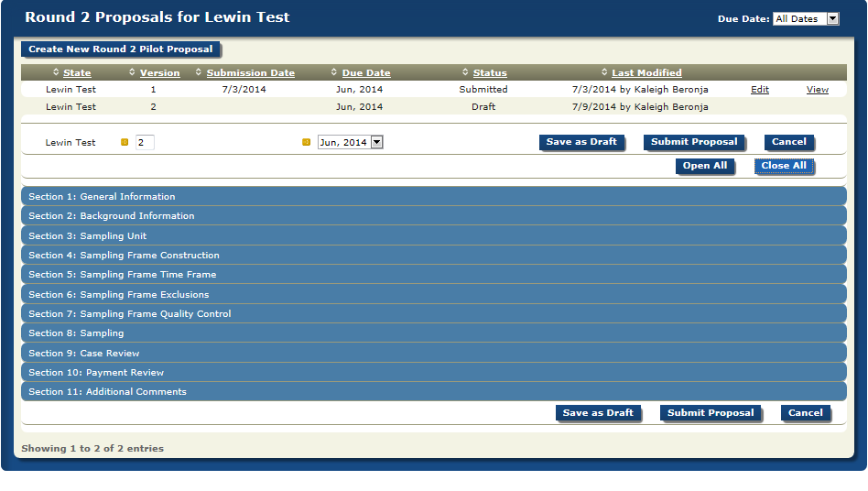The width and height of the screenshot is (868, 491).
Task: Click '7/3/2014 by Kaleigh Beronja' cell
Action: pos(640,89)
